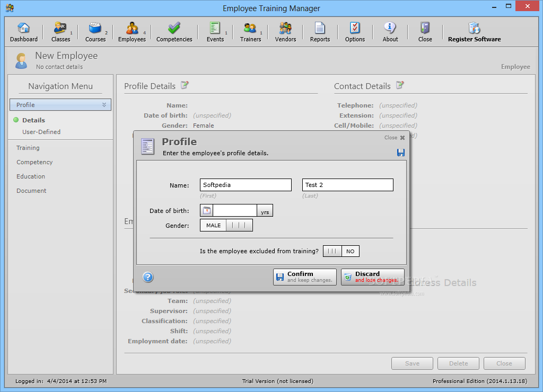Screen dimensions: 543x392
Task: Select Details in the navigation menu
Action: click(x=33, y=120)
